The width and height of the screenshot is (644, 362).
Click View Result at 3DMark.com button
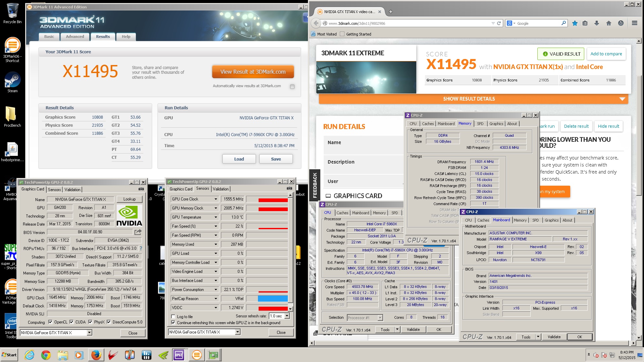click(253, 72)
